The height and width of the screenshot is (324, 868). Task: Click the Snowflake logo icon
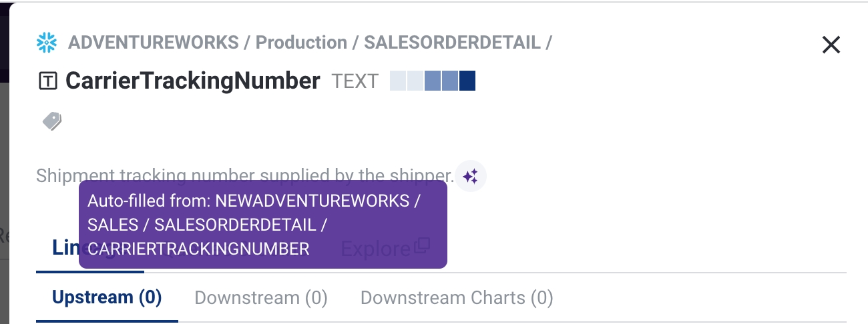tap(47, 43)
